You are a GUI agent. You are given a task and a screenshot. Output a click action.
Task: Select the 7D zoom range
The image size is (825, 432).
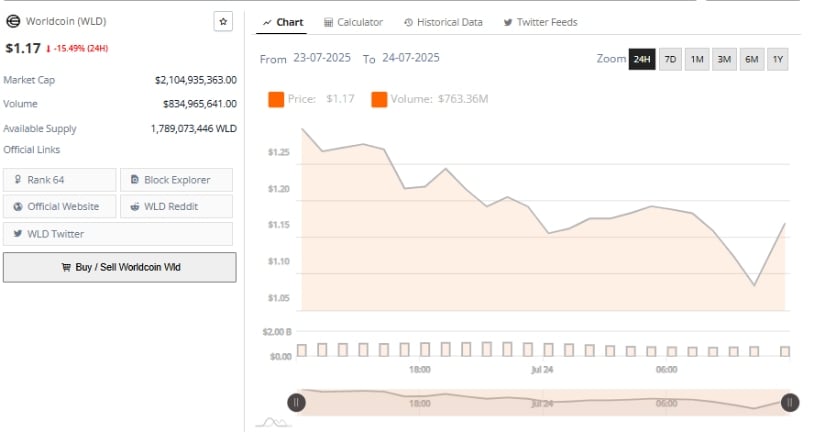click(x=670, y=59)
